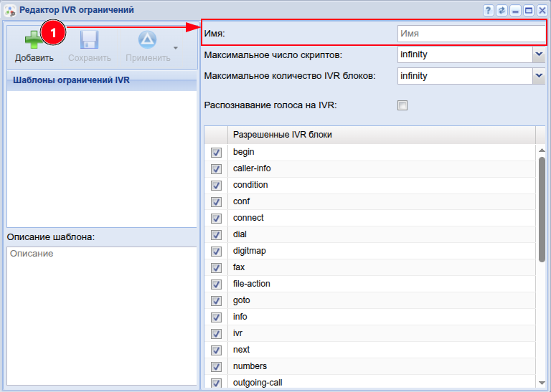The height and width of the screenshot is (392, 551).
Task: Select the digitmap row text
Action: pyautogui.click(x=250, y=251)
